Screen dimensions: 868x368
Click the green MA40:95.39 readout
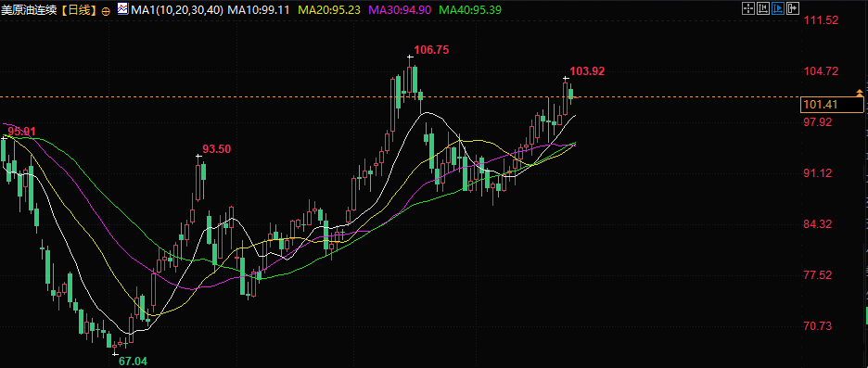pos(470,9)
